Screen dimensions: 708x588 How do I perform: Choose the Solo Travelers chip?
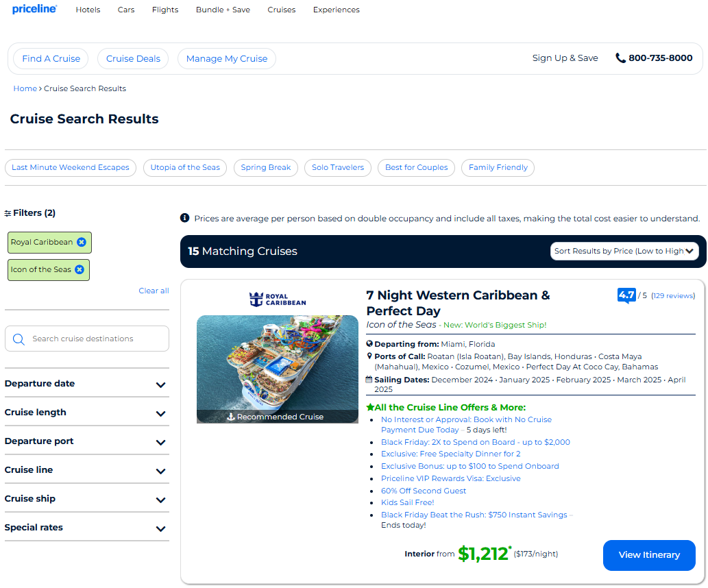point(338,167)
